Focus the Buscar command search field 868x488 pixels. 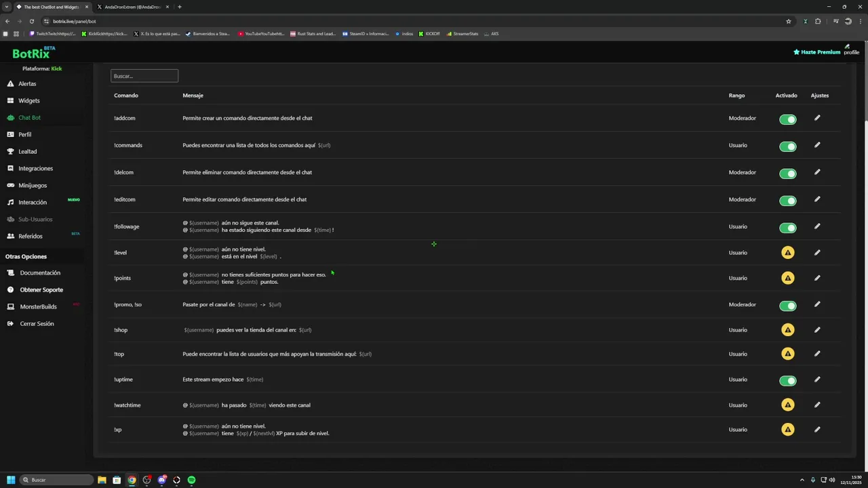144,76
